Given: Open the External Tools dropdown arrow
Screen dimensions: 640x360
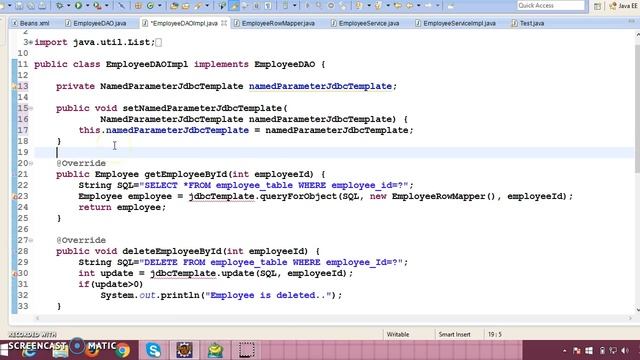Looking at the screenshot, I should tap(107, 6).
